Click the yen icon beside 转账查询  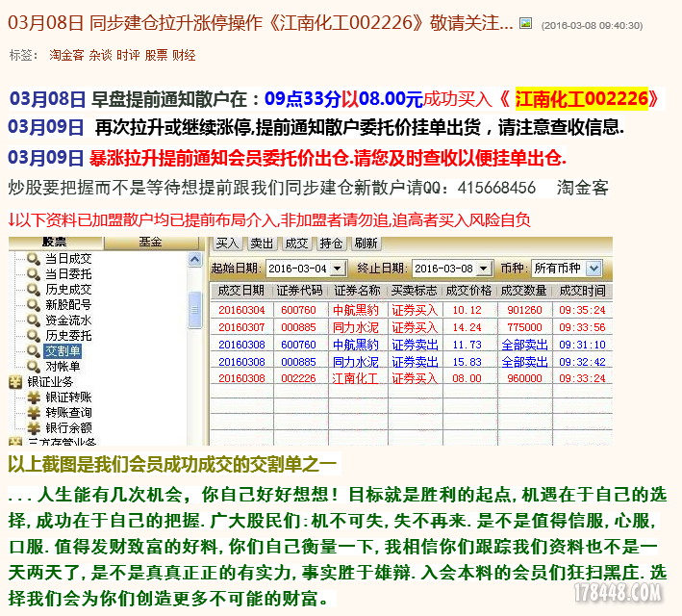(34, 412)
